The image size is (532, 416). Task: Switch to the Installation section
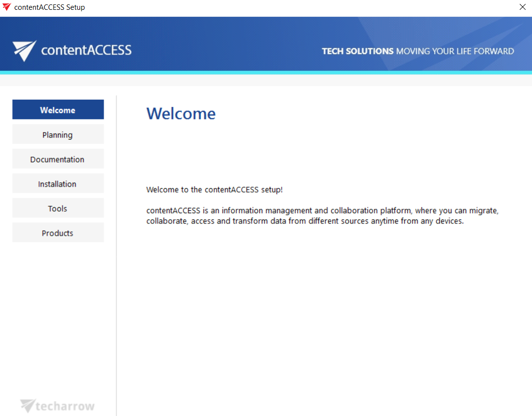[x=58, y=184]
